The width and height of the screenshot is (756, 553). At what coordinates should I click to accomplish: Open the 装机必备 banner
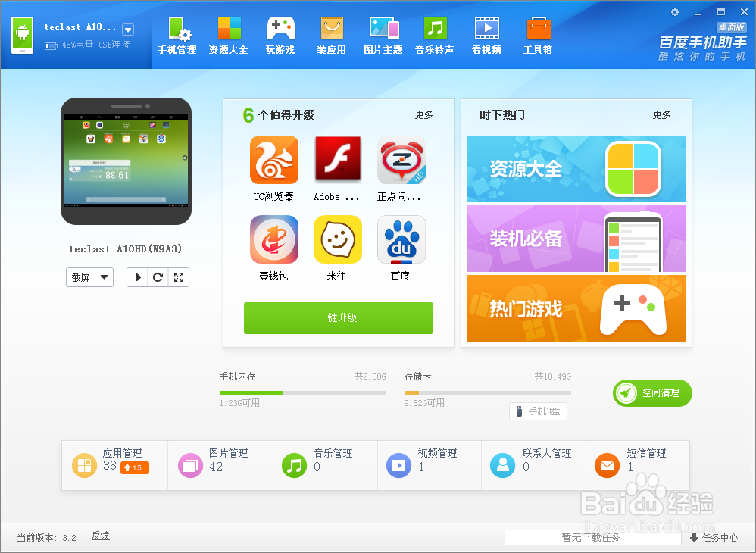(x=576, y=239)
